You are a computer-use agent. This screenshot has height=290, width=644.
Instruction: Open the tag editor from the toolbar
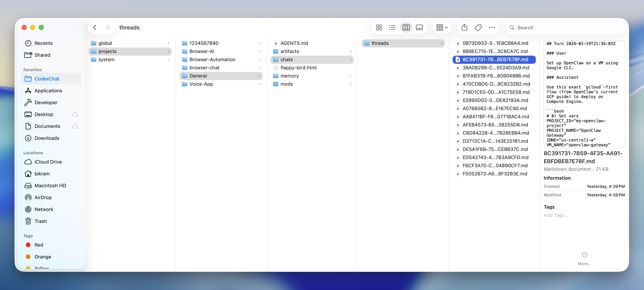pos(478,27)
